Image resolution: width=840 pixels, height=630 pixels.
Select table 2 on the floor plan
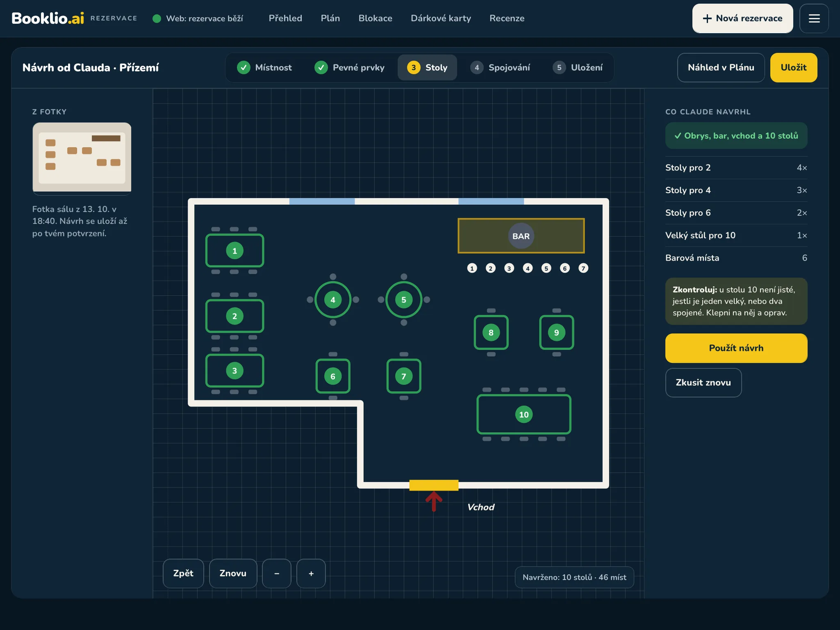tap(235, 316)
